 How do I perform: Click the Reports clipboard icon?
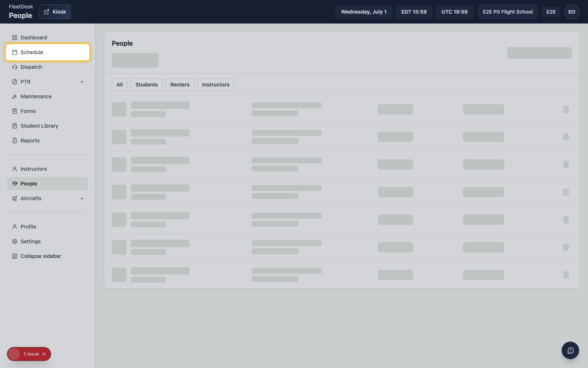(x=15, y=141)
